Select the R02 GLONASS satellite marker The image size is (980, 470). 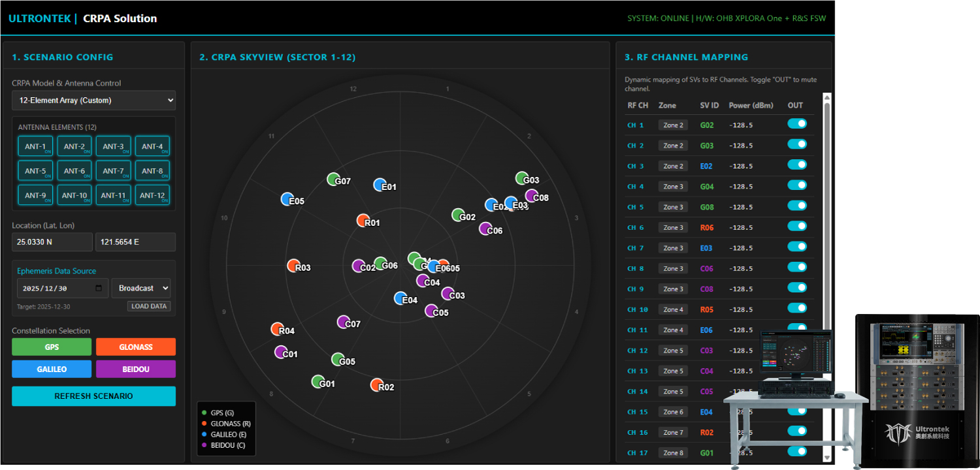(x=377, y=385)
